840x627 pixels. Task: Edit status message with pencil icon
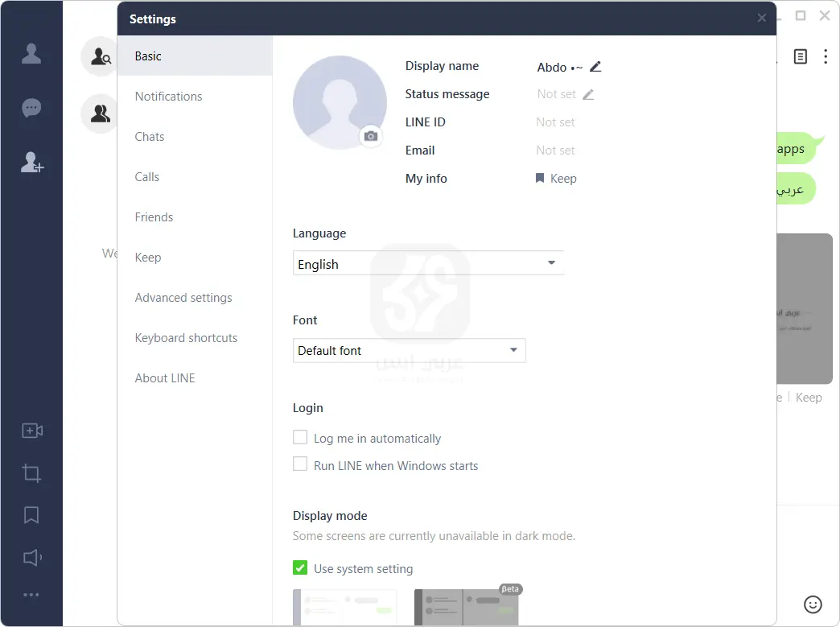pyautogui.click(x=588, y=94)
